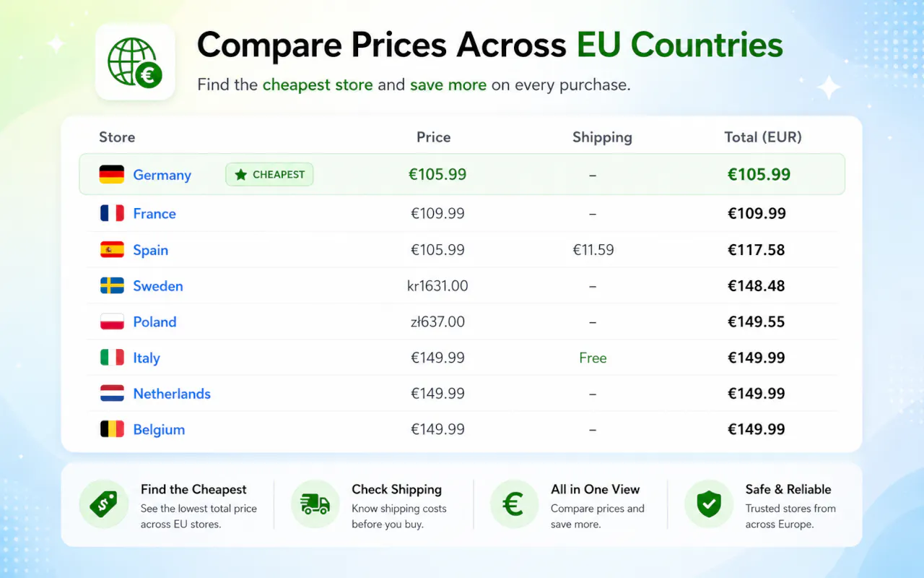Image resolution: width=924 pixels, height=578 pixels.
Task: Click the price tag Find the Cheapest icon
Action: [103, 504]
